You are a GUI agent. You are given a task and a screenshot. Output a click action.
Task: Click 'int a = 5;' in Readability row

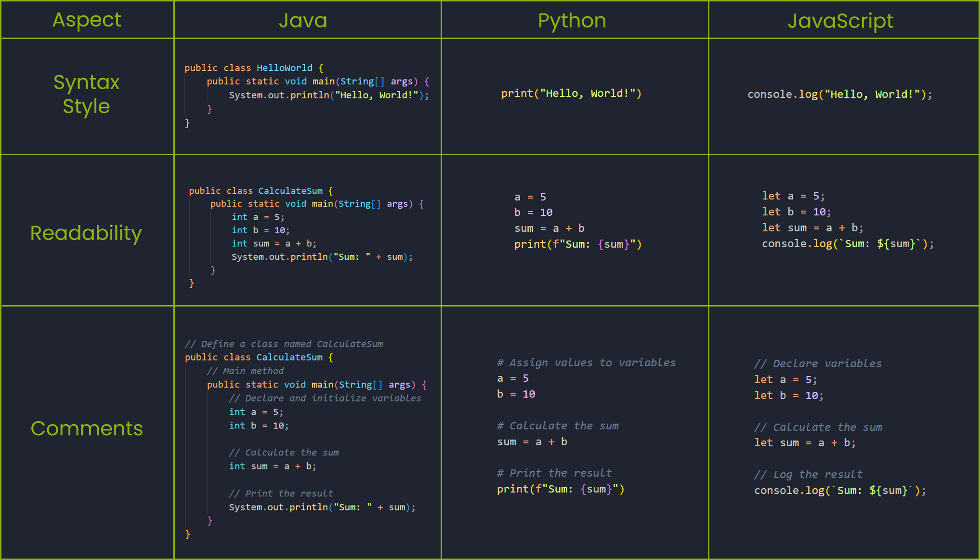pyautogui.click(x=258, y=217)
